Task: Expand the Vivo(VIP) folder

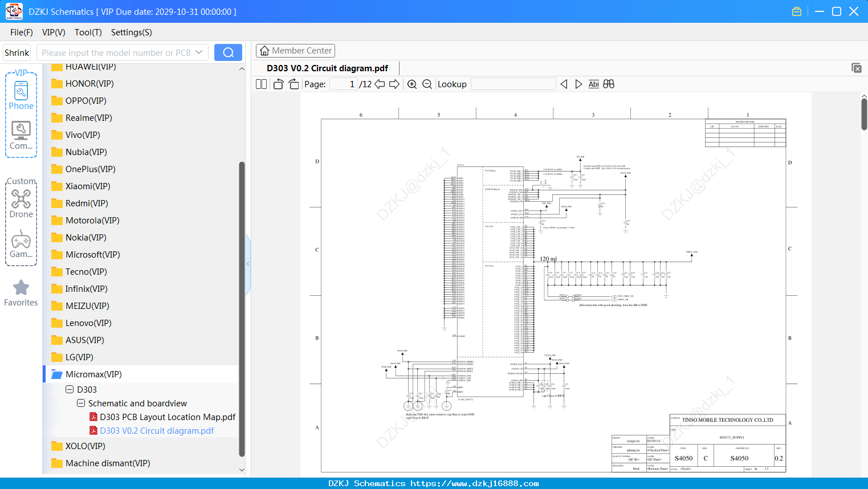Action: coord(76,135)
